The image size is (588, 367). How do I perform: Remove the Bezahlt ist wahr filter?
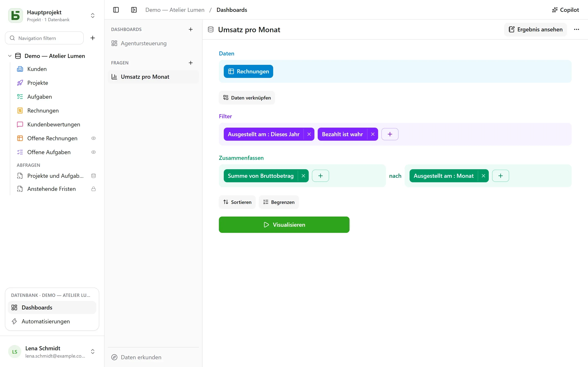coord(373,134)
